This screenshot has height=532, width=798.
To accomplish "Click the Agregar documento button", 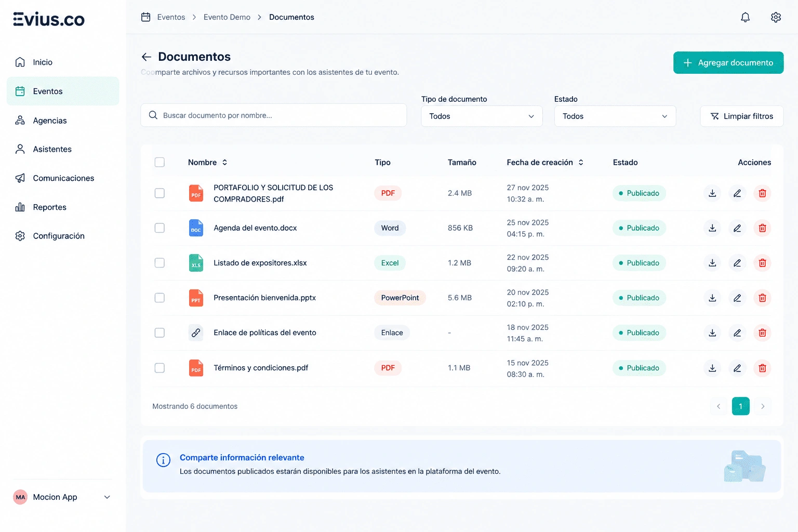I will pyautogui.click(x=728, y=63).
